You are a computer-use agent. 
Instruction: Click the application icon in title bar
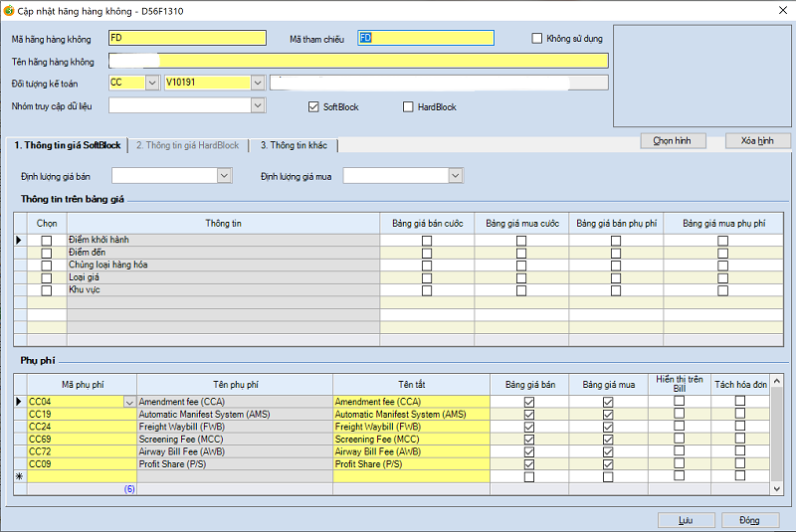tap(9, 10)
